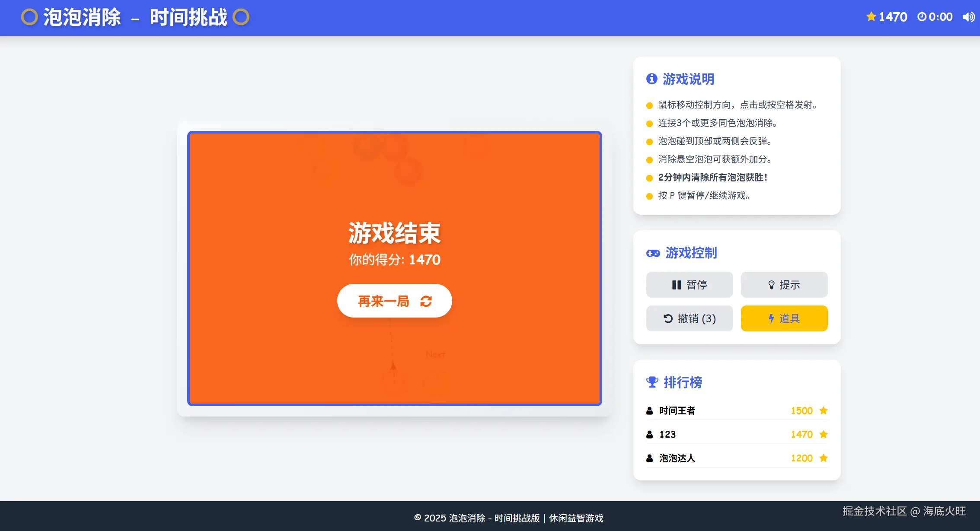Click the trophy icon beside 排行榜
Screen dimensions: 980x531
point(652,382)
